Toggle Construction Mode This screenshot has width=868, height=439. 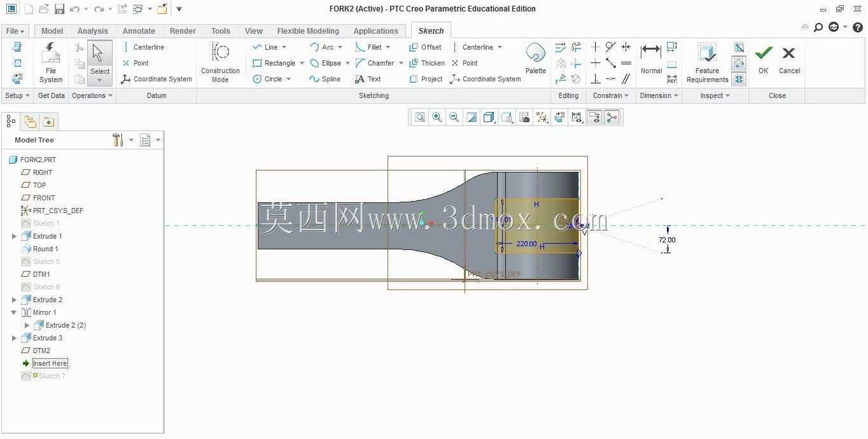pos(220,63)
